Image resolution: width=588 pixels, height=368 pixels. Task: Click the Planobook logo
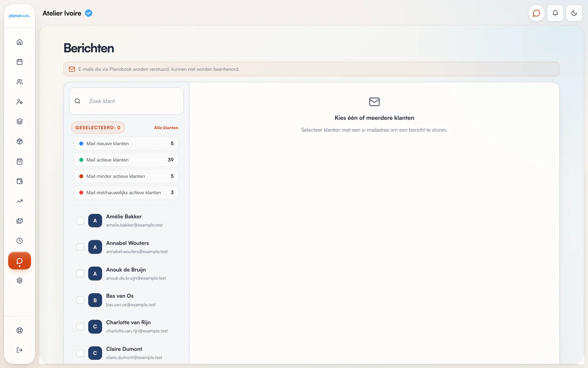pyautogui.click(x=20, y=16)
